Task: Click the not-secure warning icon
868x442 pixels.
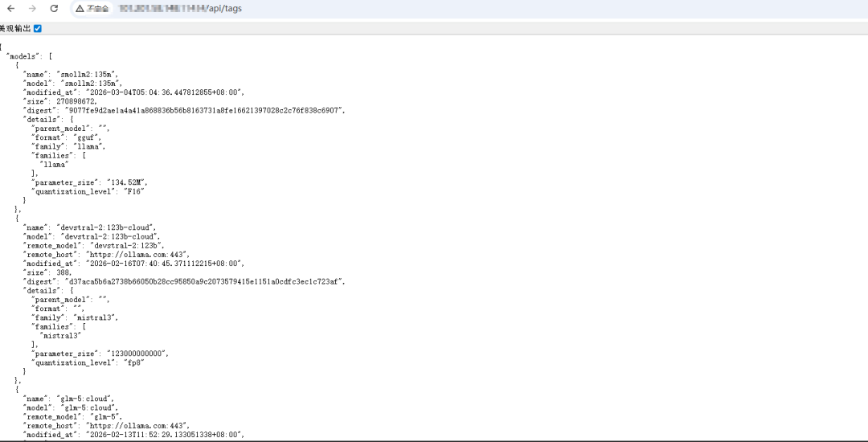Action: tap(80, 9)
